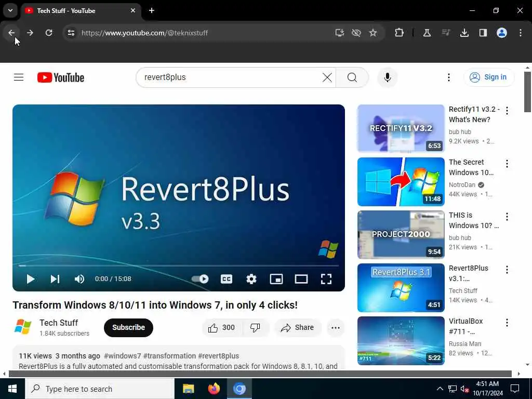532x399 pixels.
Task: Open Tech Stuff channel name link
Action: 58,323
